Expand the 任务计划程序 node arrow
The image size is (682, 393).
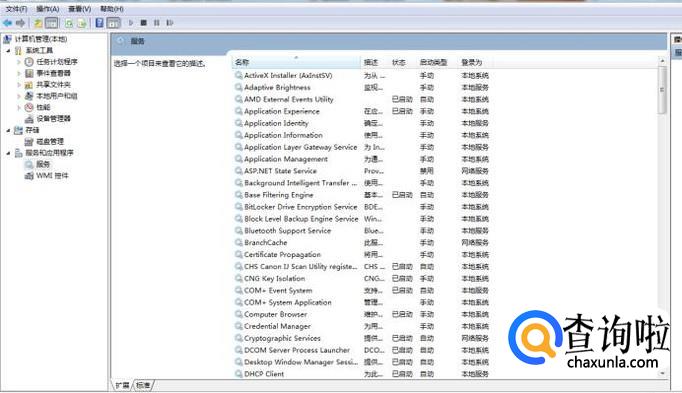tap(19, 62)
